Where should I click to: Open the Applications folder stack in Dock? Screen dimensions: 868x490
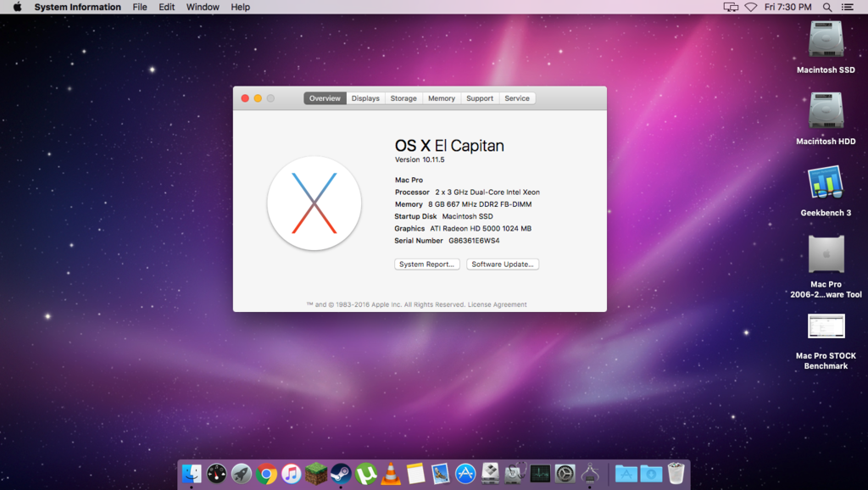pos(626,474)
